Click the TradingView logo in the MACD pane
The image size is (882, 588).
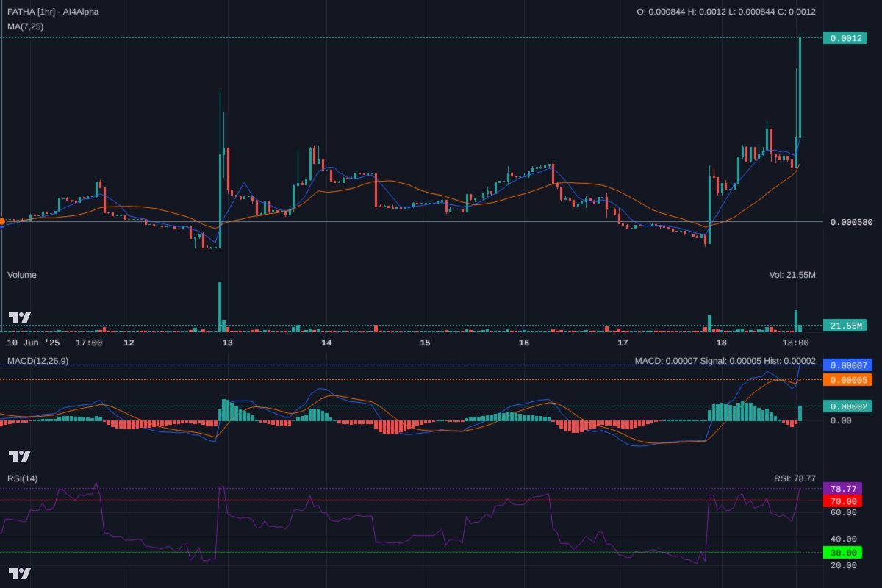[20, 456]
